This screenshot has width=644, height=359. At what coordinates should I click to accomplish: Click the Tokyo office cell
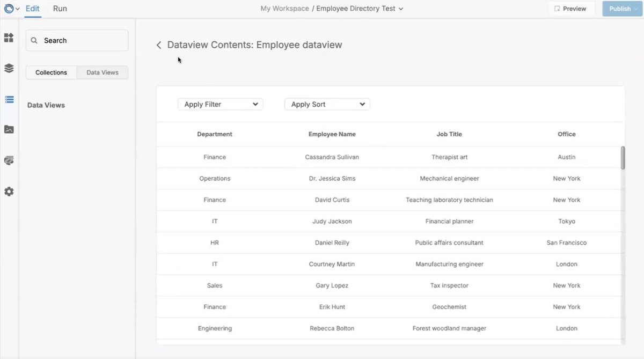(x=567, y=222)
